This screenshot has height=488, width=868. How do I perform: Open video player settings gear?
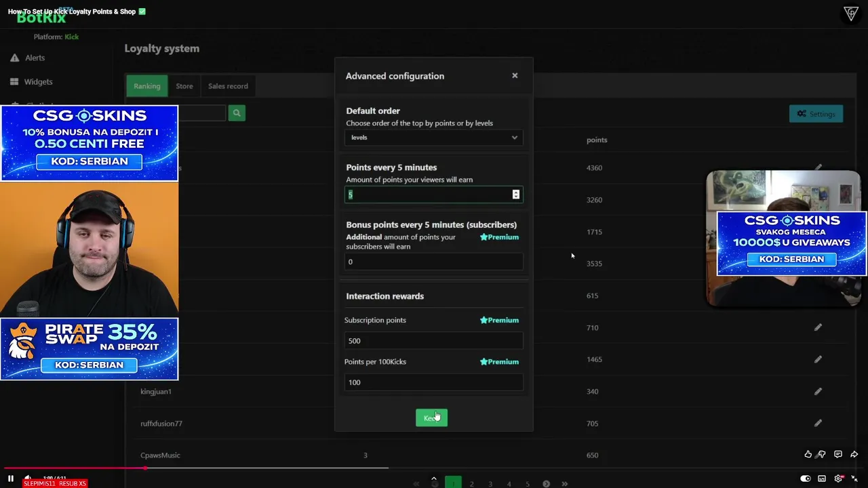point(838,479)
